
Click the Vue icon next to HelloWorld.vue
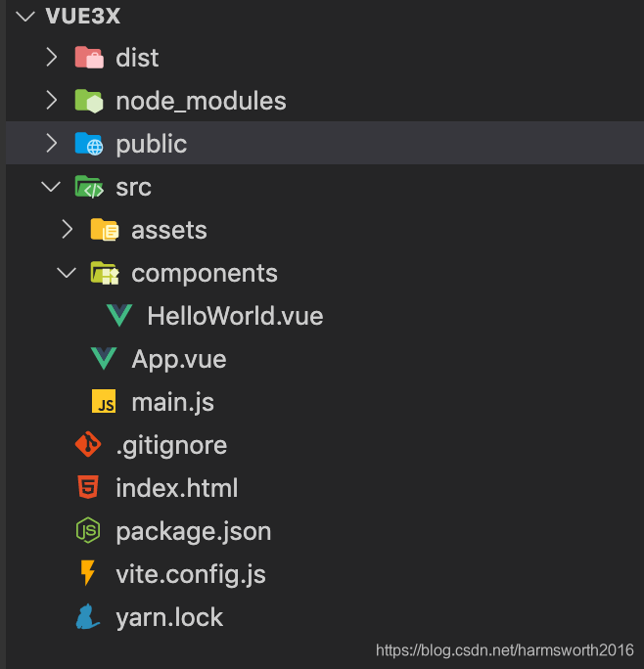(x=119, y=316)
